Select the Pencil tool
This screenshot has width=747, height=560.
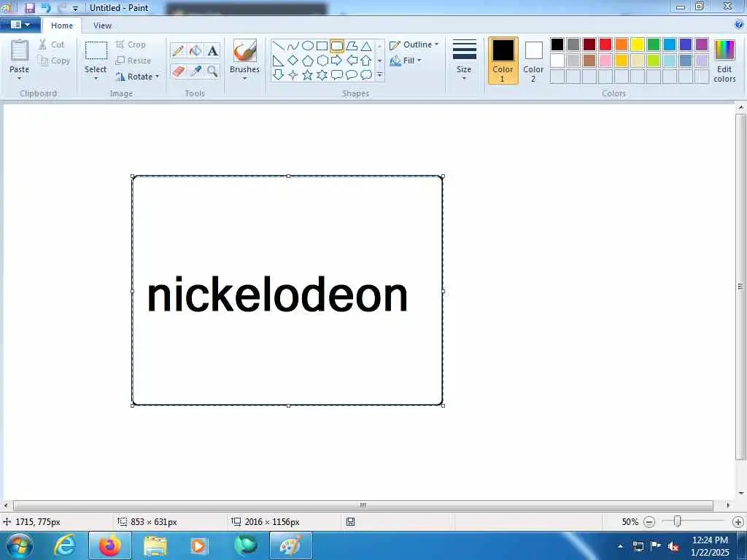coord(178,50)
